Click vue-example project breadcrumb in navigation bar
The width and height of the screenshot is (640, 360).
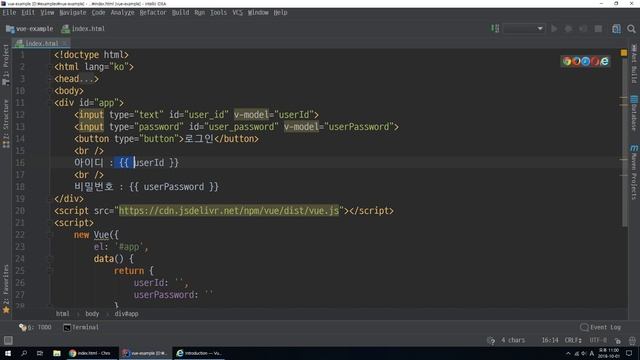[29, 29]
